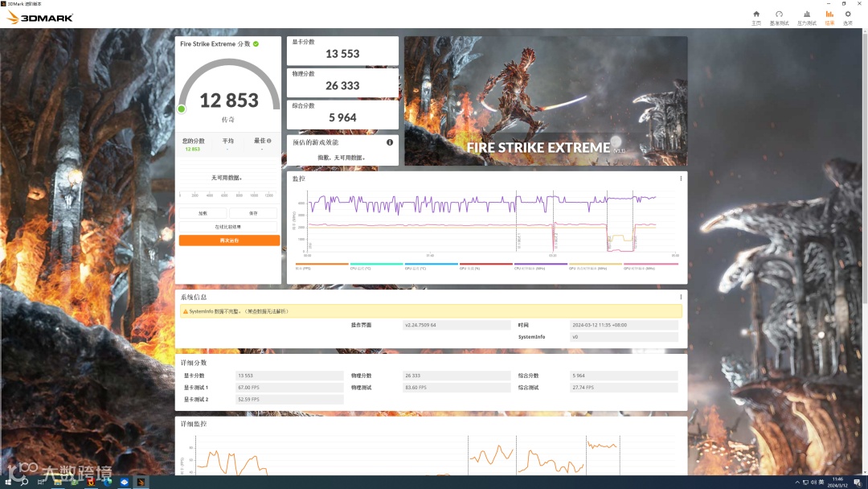Viewport: 868px width, 489px height.
Task: Open the File Explorer taskbar icon
Action: pos(58,483)
